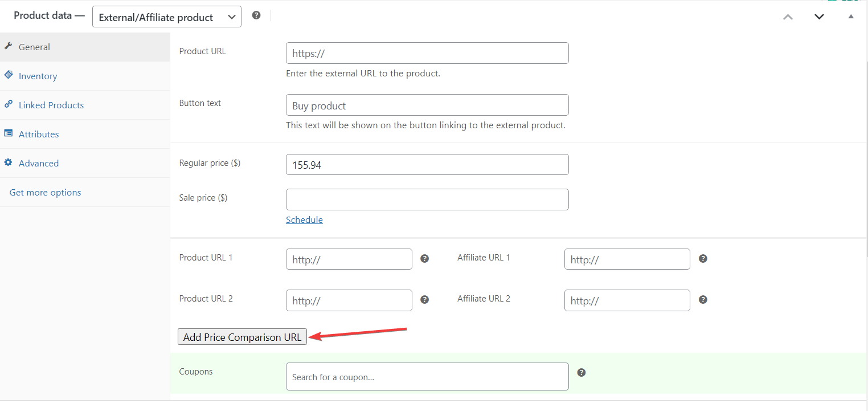Move Product data panel down
Image resolution: width=868 pixels, height=411 pixels.
[819, 17]
